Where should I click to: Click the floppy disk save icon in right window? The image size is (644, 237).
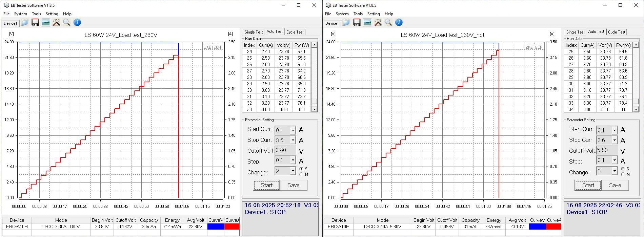357,23
